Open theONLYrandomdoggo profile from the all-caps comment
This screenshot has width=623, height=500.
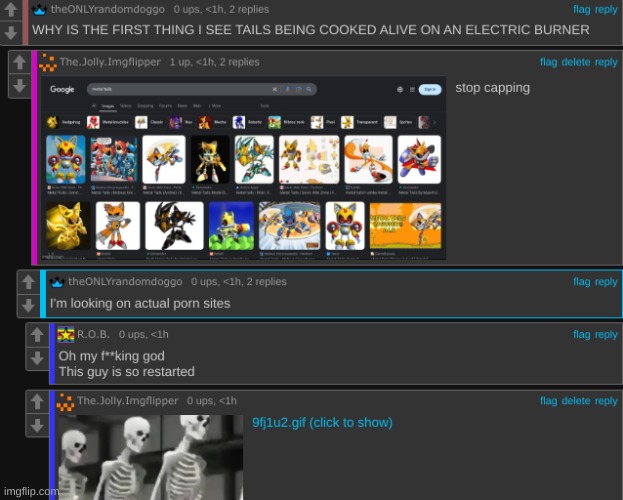pyautogui.click(x=107, y=10)
